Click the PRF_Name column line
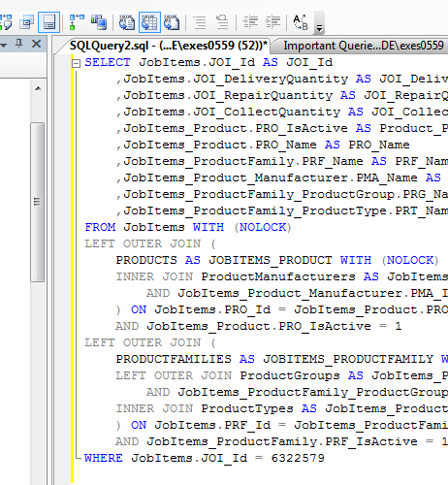Viewport: 448px width, 485px height. point(282,161)
